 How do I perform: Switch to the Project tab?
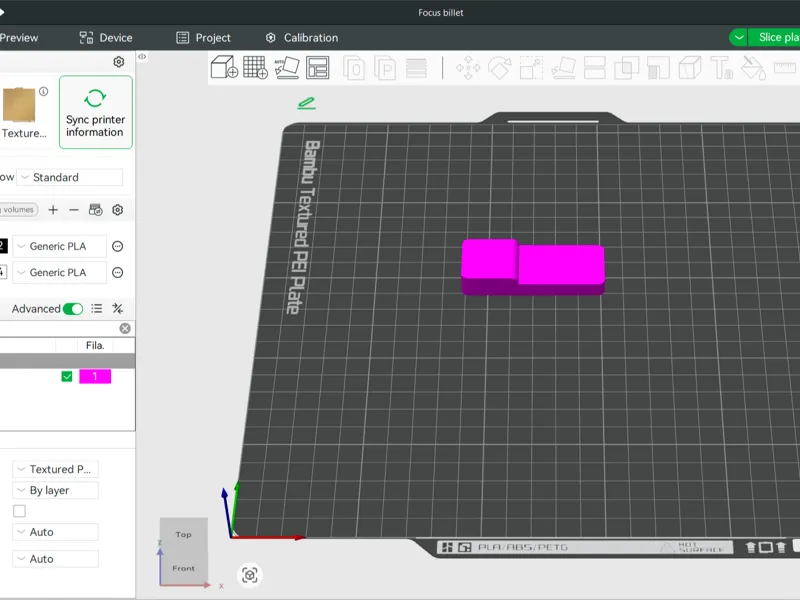203,38
